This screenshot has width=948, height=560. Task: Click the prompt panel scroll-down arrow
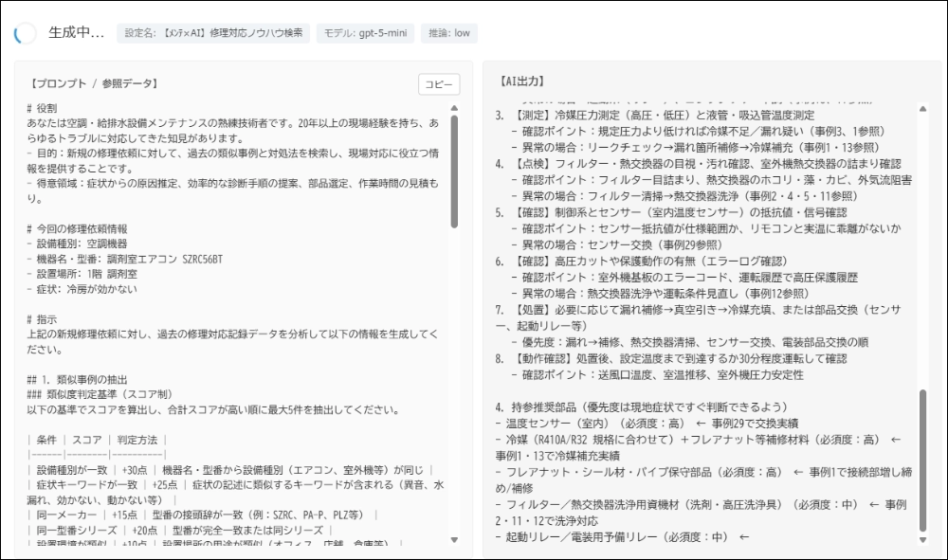[x=454, y=540]
